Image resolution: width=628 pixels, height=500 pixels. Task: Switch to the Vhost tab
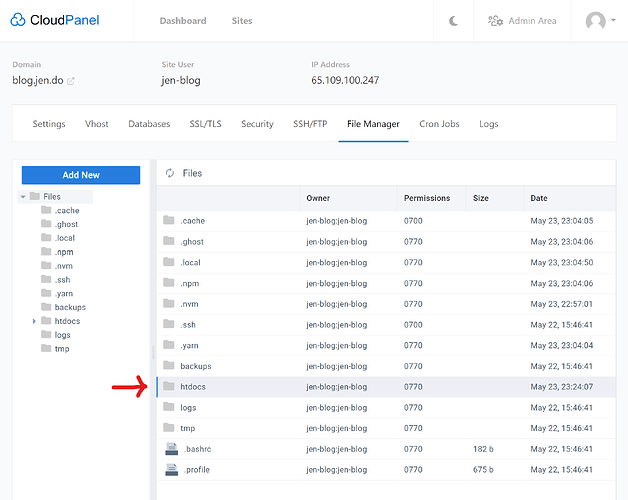[97, 124]
